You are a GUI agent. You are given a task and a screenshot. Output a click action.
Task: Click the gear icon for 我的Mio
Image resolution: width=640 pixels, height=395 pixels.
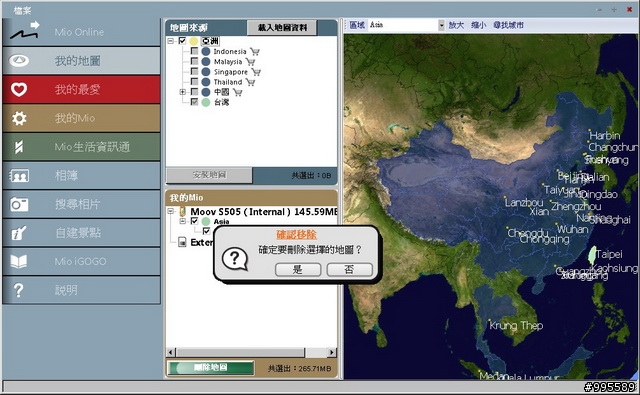(x=19, y=118)
